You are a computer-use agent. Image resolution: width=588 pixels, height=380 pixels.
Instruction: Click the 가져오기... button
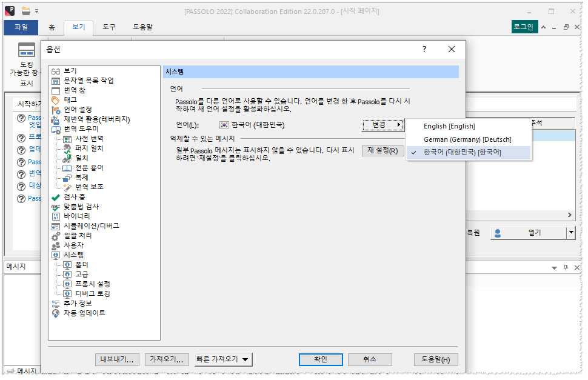click(x=167, y=360)
